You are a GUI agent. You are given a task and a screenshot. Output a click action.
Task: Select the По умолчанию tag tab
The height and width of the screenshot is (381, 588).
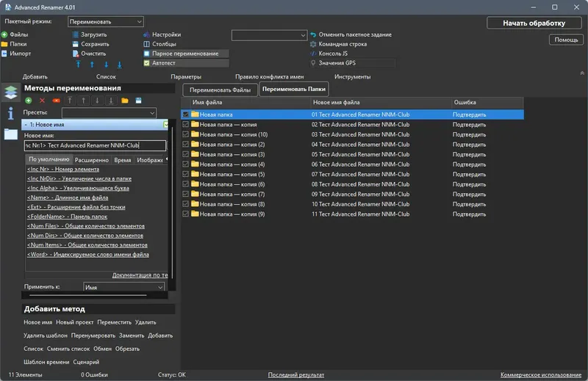pos(49,159)
